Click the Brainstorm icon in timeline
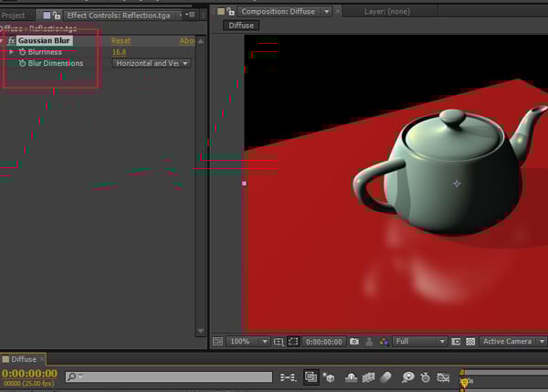Screen dimensions: 548x392 pos(408,377)
